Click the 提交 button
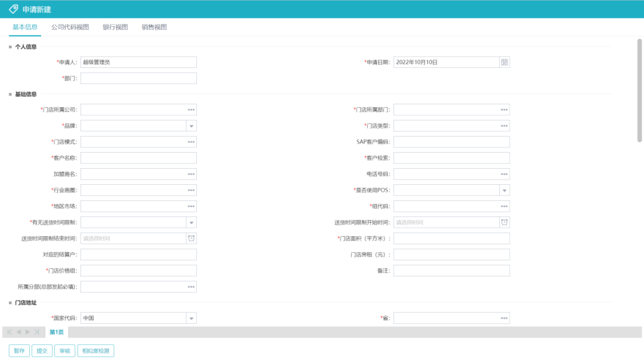This screenshot has width=644, height=362. pyautogui.click(x=42, y=351)
